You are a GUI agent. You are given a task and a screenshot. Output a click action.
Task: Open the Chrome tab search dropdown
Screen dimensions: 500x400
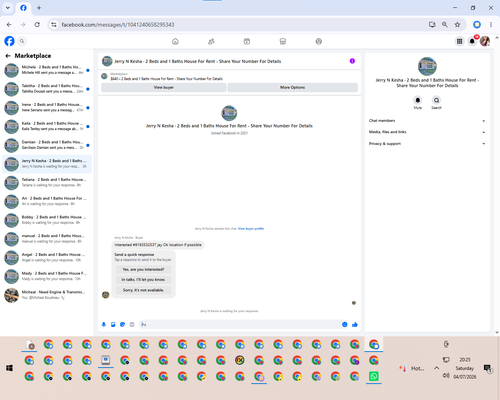tap(8, 8)
